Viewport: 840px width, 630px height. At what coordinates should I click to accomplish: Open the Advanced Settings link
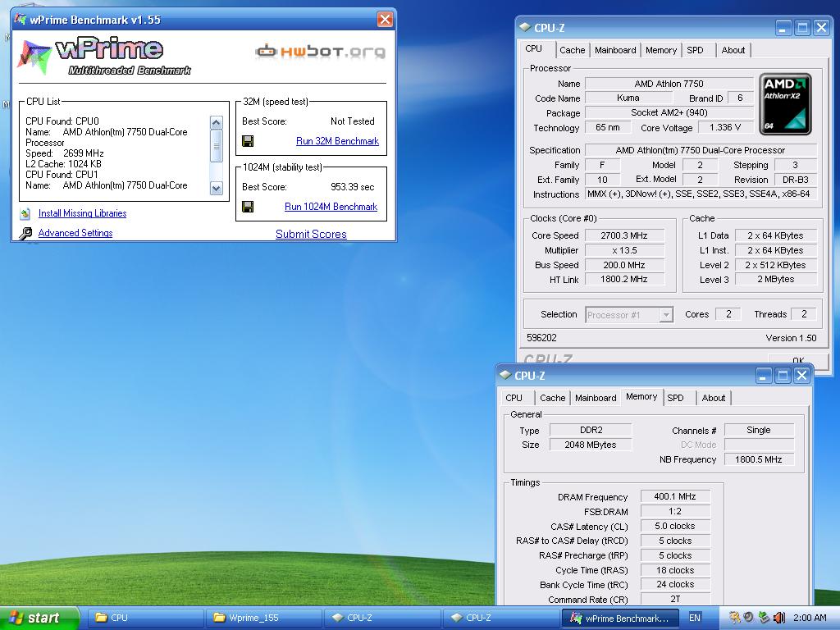pyautogui.click(x=75, y=233)
